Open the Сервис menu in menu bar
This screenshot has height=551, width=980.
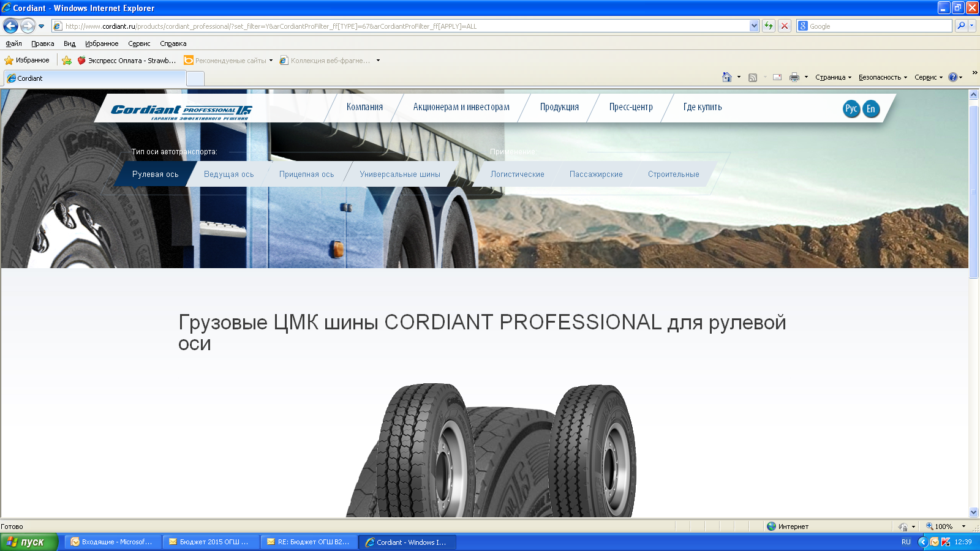point(139,43)
